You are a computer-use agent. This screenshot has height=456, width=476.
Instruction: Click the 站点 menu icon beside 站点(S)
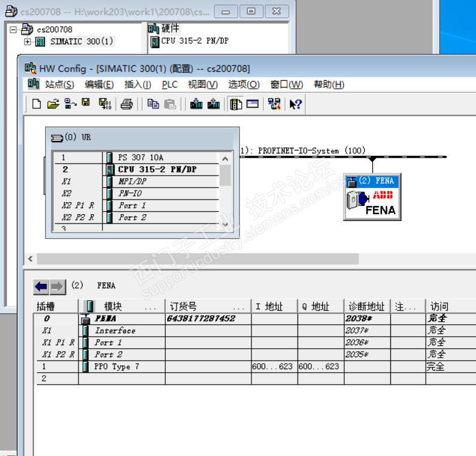point(34,83)
